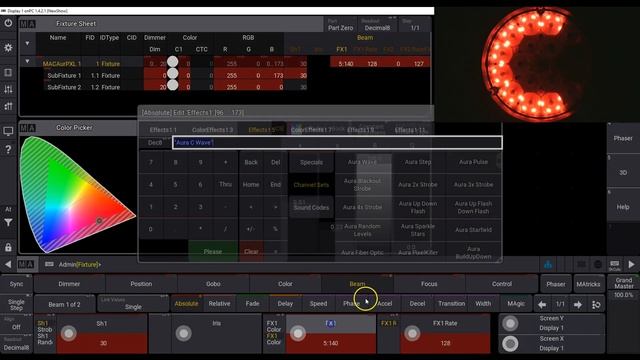Select the Position feature group tab

pos(141,284)
